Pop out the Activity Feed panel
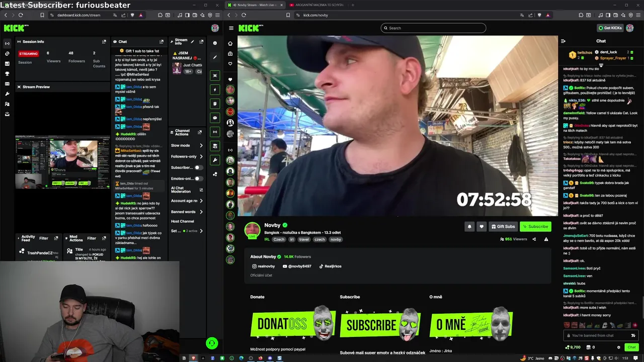Screen dimensions: 644x362 click(56, 238)
